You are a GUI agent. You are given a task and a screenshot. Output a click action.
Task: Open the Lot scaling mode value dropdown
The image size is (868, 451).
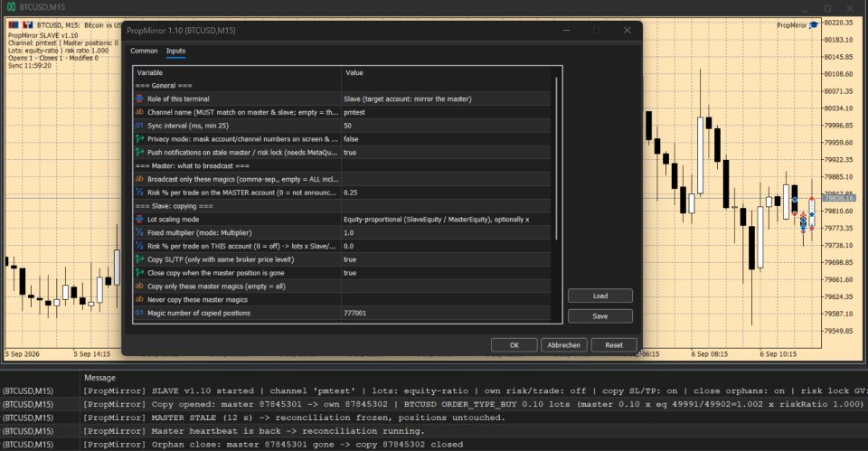click(446, 219)
